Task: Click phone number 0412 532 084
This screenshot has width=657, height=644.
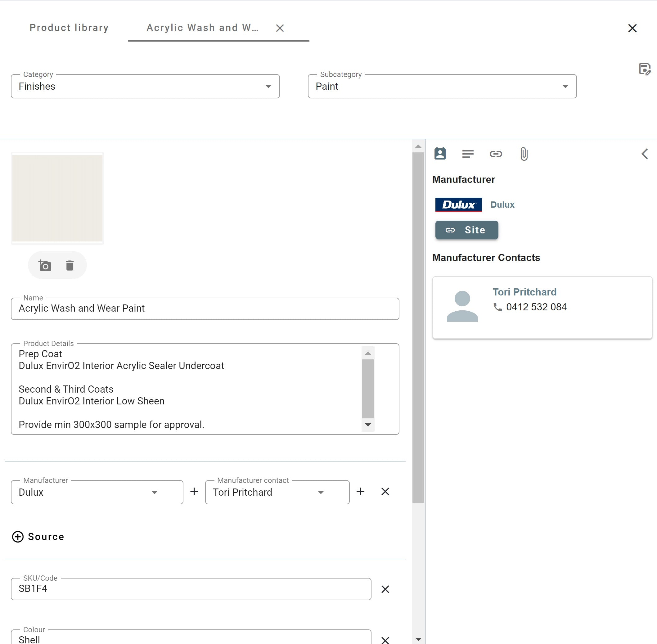Action: point(536,307)
